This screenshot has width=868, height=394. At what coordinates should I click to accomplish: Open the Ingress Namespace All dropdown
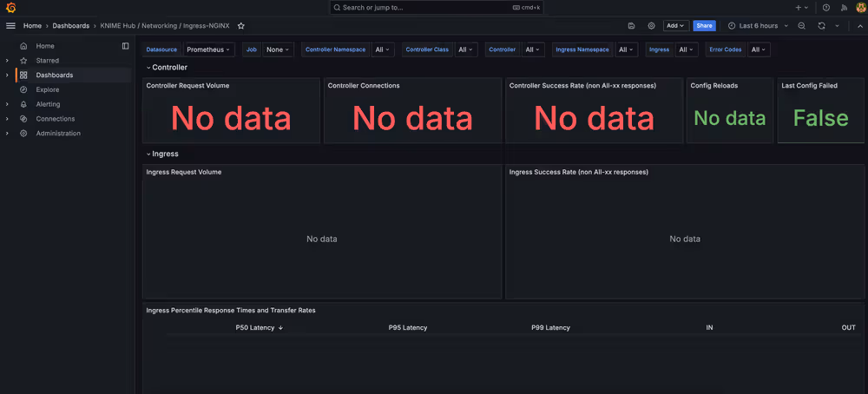(x=627, y=49)
